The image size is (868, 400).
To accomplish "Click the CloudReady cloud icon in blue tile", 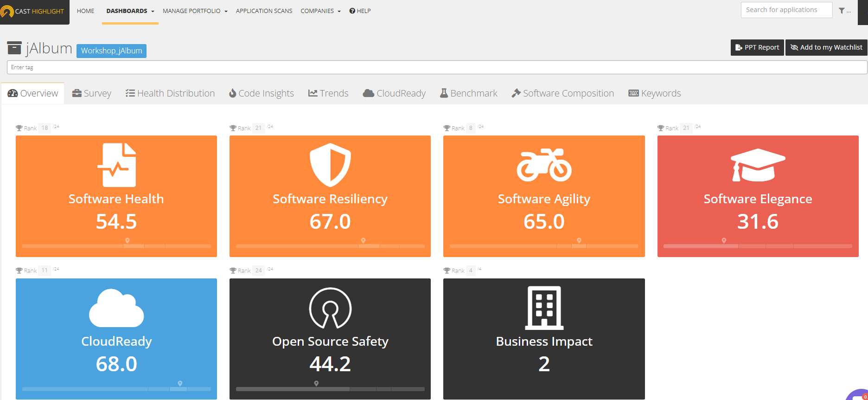I will (x=116, y=308).
